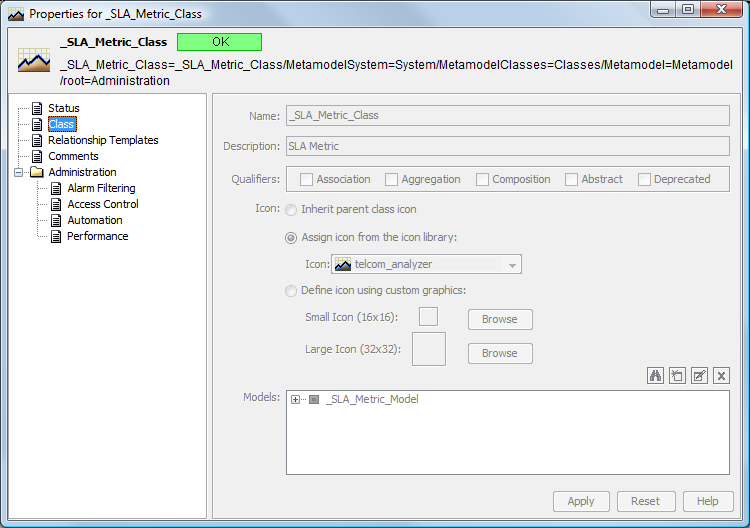Click the page icon beside Status
This screenshot has width=750, height=528.
coord(37,108)
